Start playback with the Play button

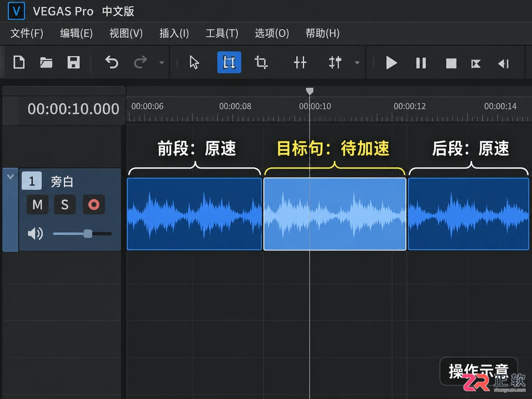click(391, 63)
